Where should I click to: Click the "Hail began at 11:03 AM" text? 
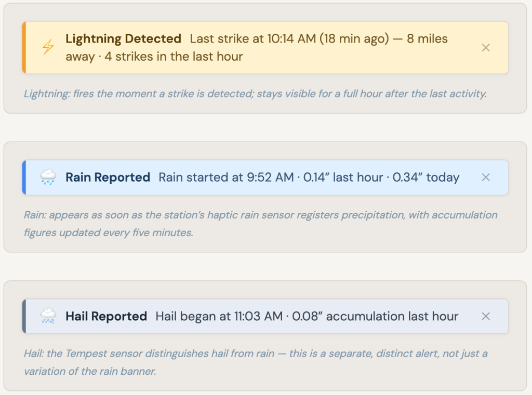click(x=219, y=316)
